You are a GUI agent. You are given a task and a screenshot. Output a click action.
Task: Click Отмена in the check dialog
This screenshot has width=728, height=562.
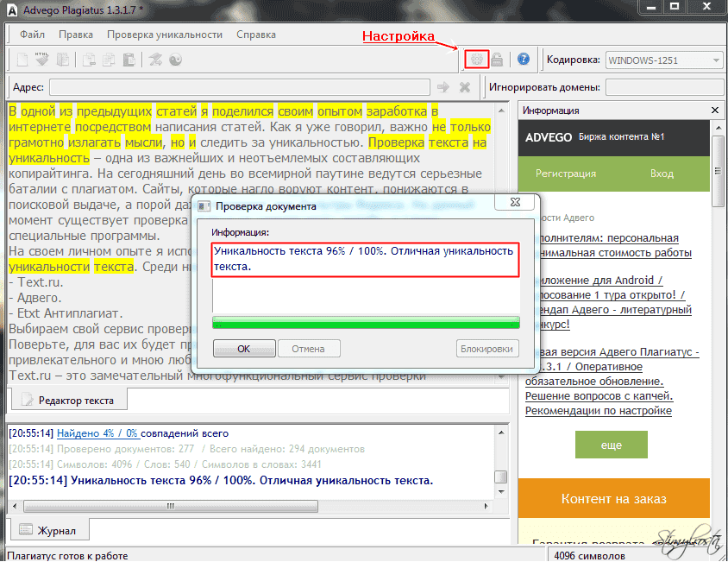(309, 349)
